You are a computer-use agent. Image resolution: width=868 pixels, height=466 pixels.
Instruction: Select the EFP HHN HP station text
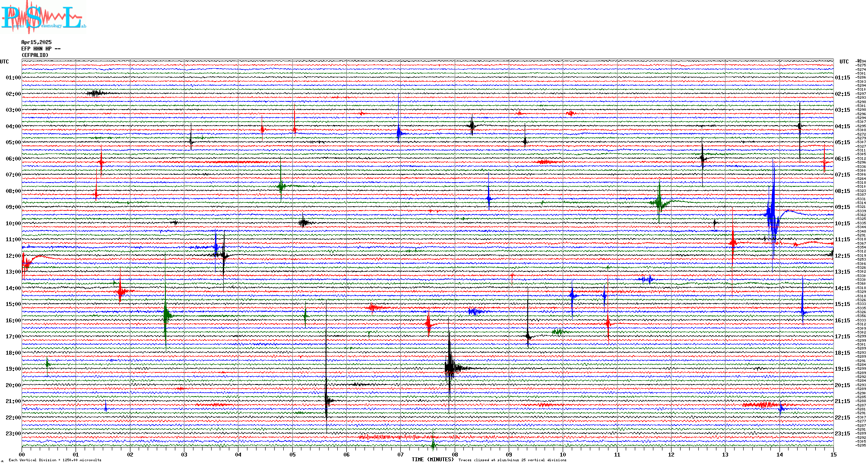pos(41,49)
